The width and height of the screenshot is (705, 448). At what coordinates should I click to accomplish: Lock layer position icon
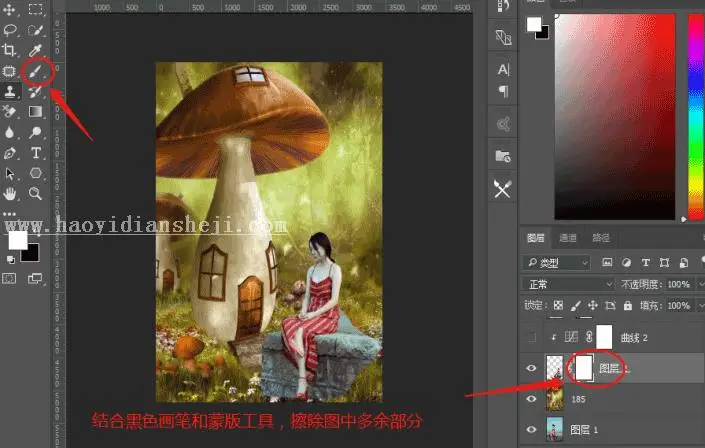pyautogui.click(x=593, y=305)
